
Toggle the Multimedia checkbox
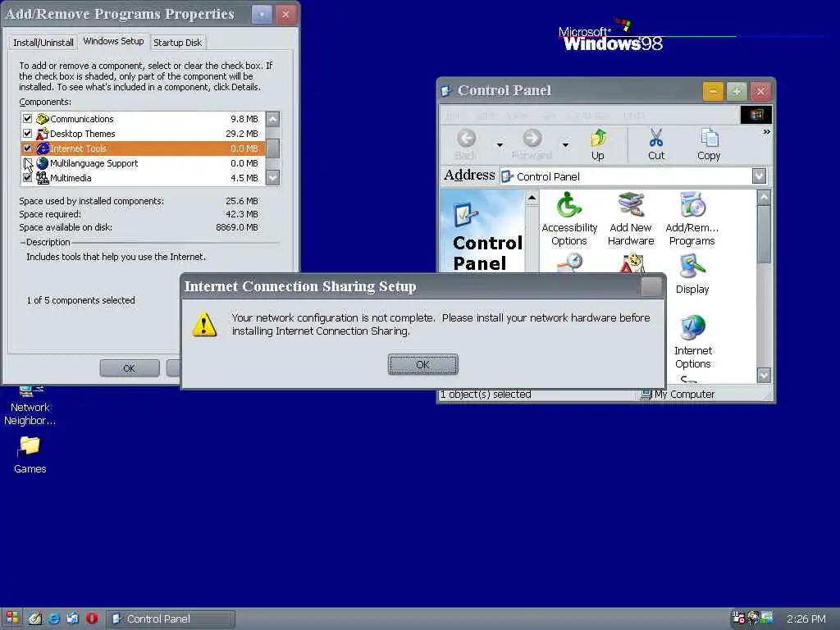(x=27, y=177)
